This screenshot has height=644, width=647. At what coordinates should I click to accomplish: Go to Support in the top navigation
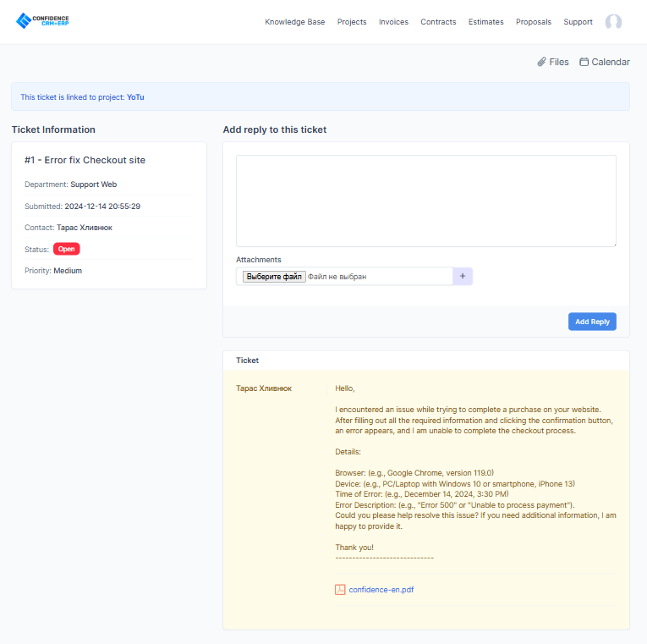pyautogui.click(x=578, y=22)
